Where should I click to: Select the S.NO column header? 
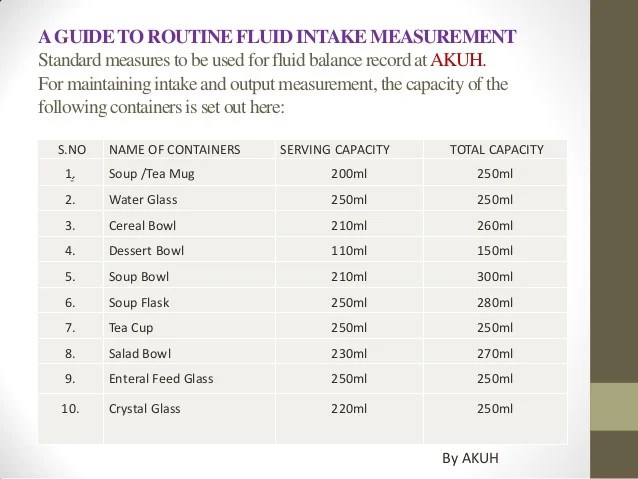pos(72,150)
